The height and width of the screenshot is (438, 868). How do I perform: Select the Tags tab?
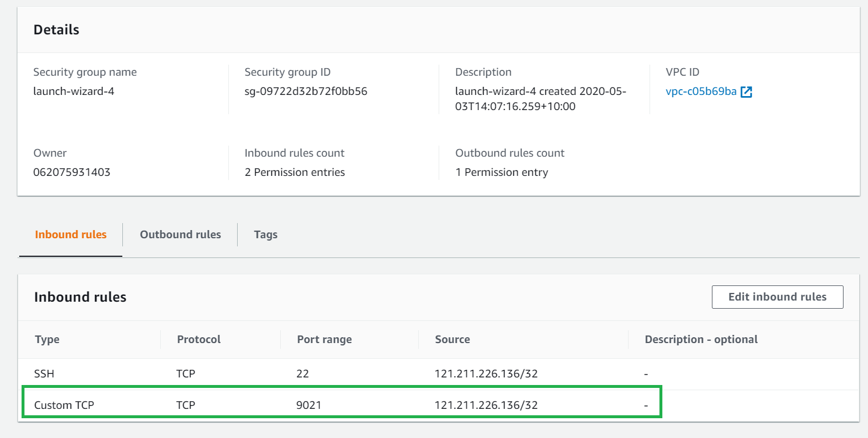point(266,235)
